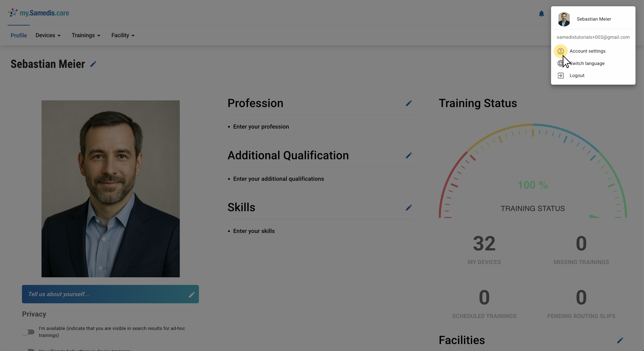Edit the Additional Qualification section
Image resolution: width=644 pixels, height=351 pixels.
pos(409,155)
